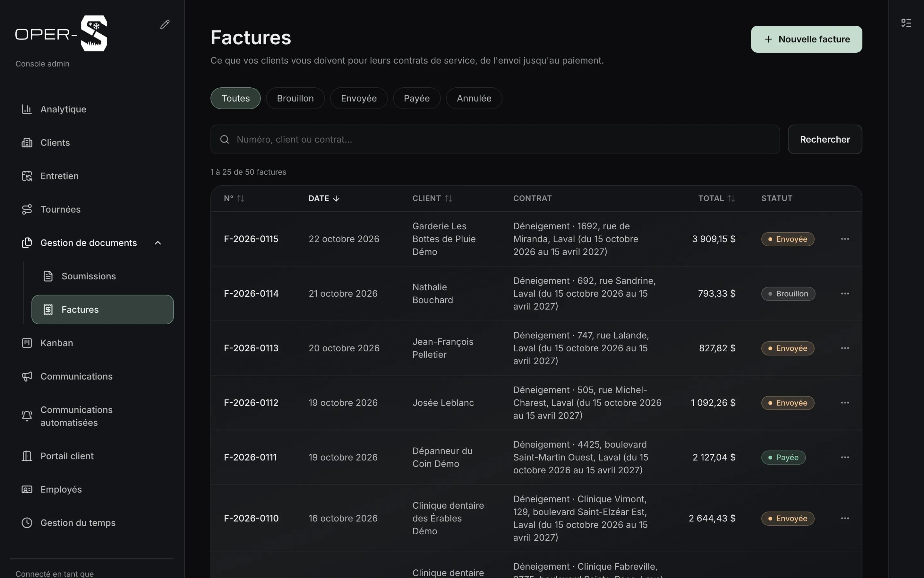This screenshot has height=578, width=924.
Task: Select the Toutes filter tab
Action: point(235,98)
